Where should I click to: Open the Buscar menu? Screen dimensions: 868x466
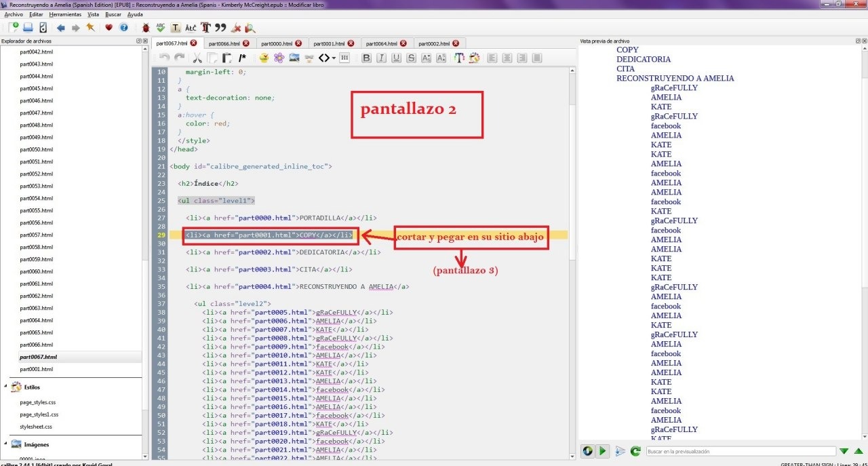(x=113, y=14)
